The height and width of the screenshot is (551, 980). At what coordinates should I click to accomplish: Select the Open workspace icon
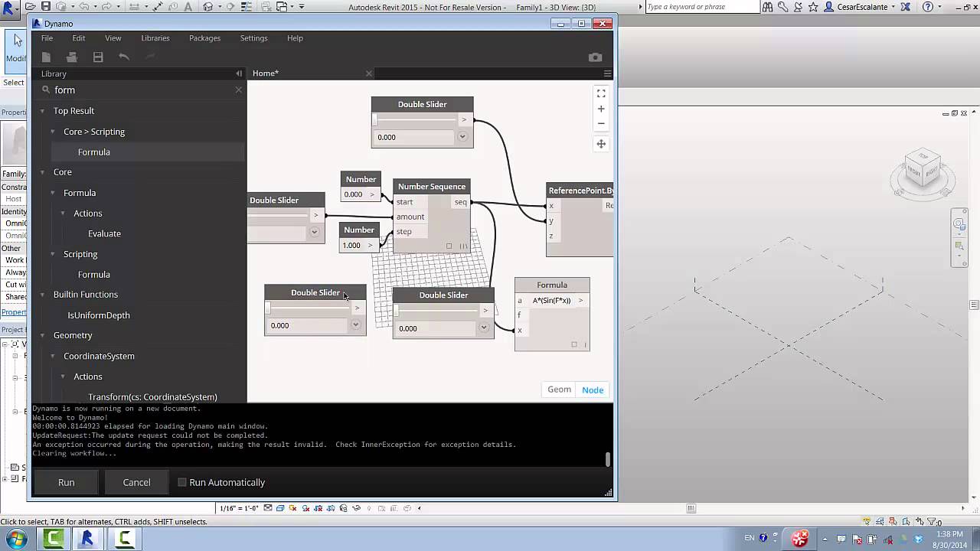point(72,57)
